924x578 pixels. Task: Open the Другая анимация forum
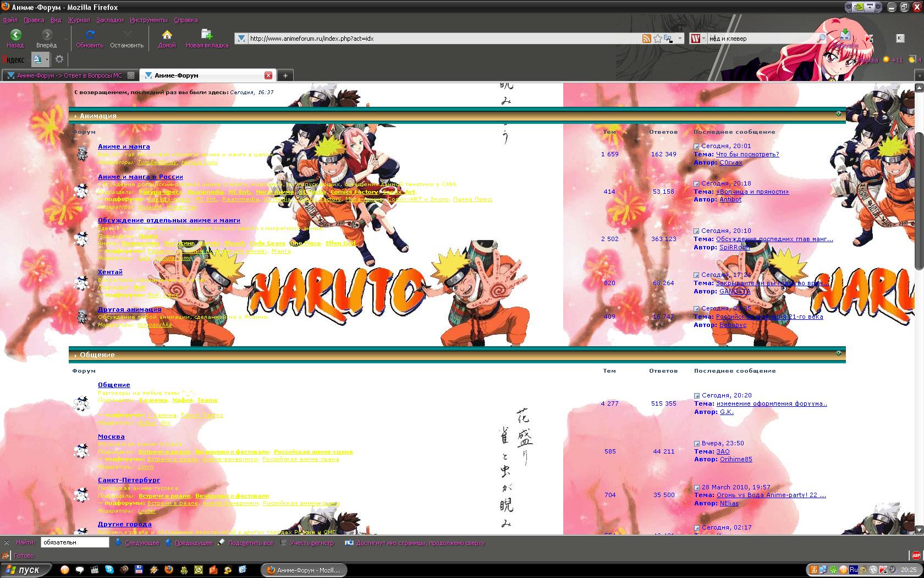click(130, 309)
